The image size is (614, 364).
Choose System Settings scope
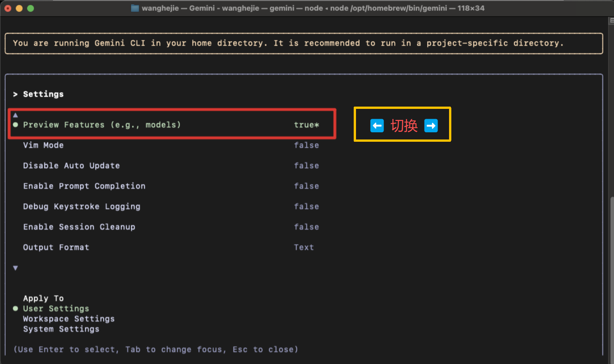[x=61, y=329]
